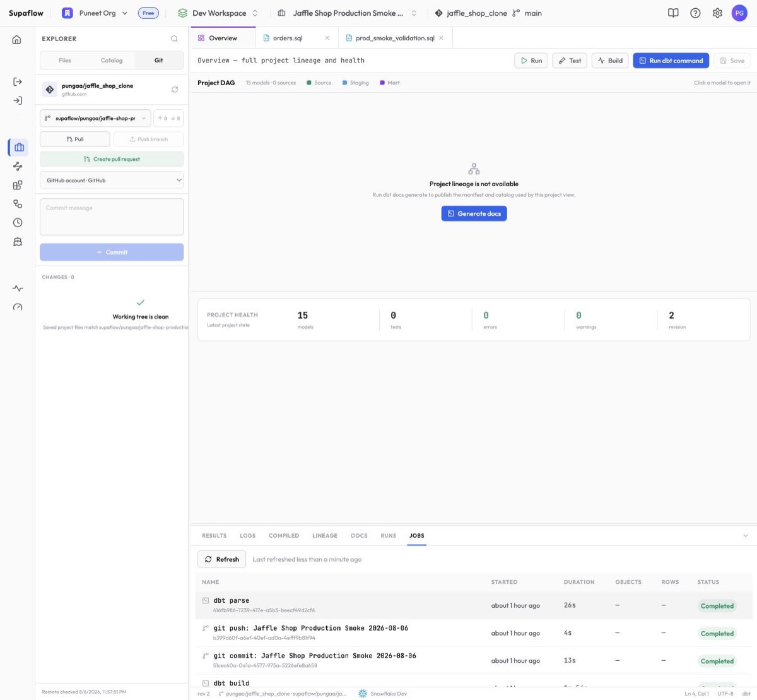Click the Test button
This screenshot has width=757, height=700.
(570, 61)
